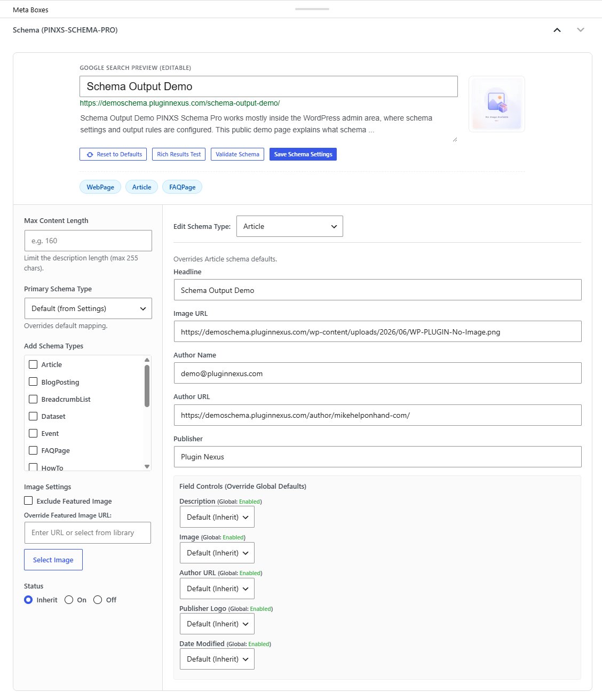Click the Rich Results Test button
This screenshot has height=700, width=602.
[179, 154]
